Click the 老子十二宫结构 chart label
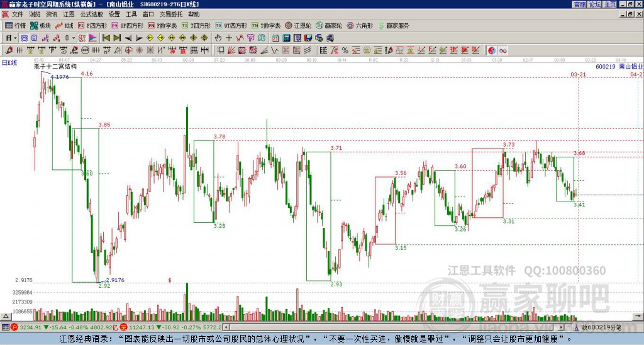 (x=55, y=66)
